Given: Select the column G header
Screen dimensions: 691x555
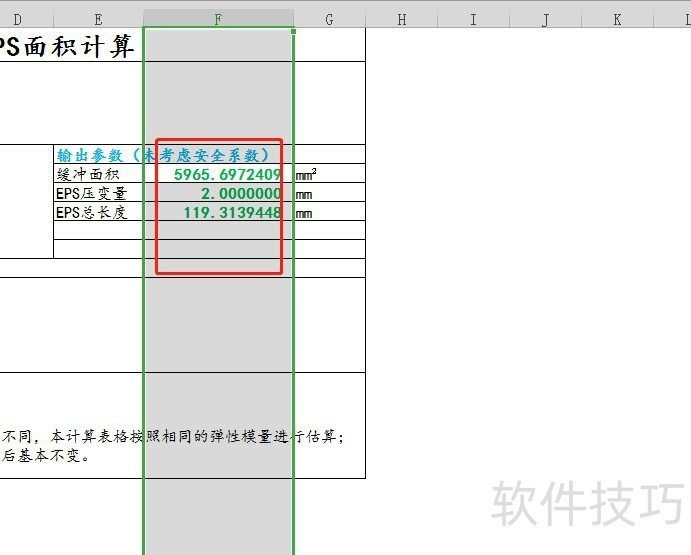Looking at the screenshot, I should pyautogui.click(x=329, y=19).
